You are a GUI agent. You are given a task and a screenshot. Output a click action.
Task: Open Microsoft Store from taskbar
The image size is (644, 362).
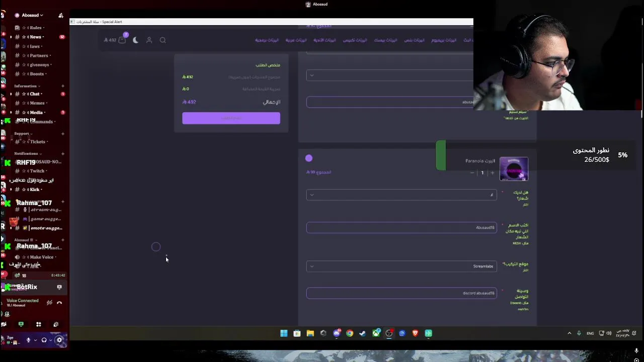(x=297, y=333)
